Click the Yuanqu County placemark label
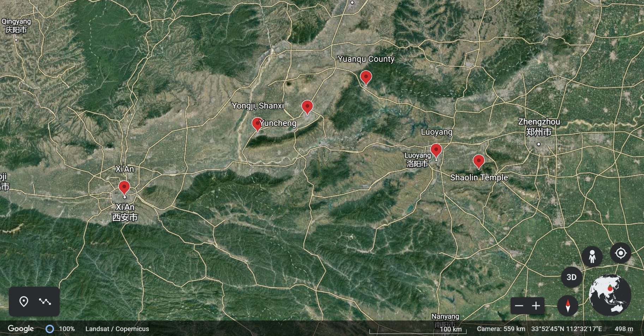Viewport: 644px width, 336px height. 366,59
